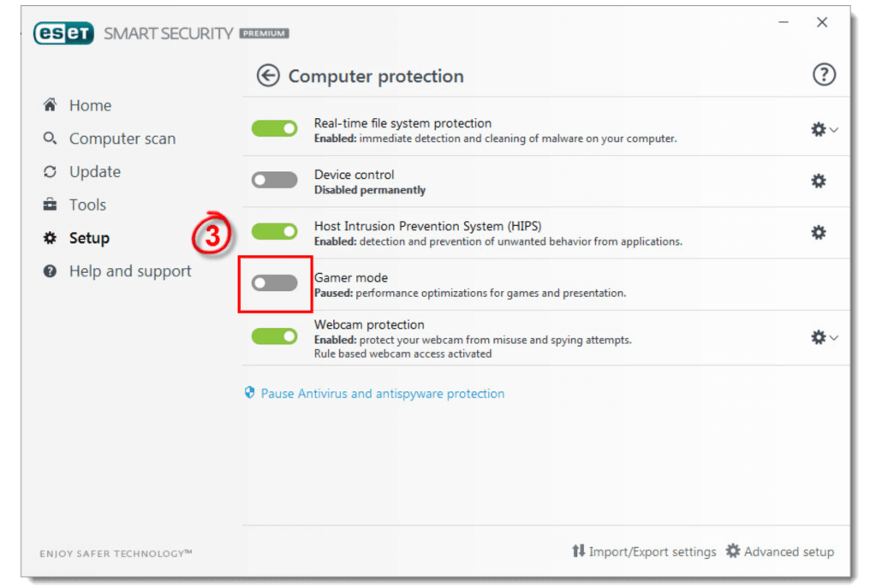Click the back arrow beside Computer protection
Screen dimensions: 876x588
click(268, 76)
